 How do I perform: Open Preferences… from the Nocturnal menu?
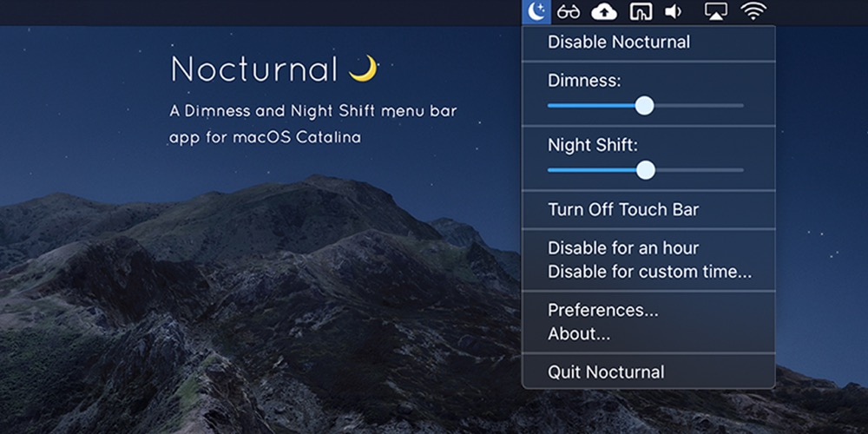pyautogui.click(x=602, y=310)
